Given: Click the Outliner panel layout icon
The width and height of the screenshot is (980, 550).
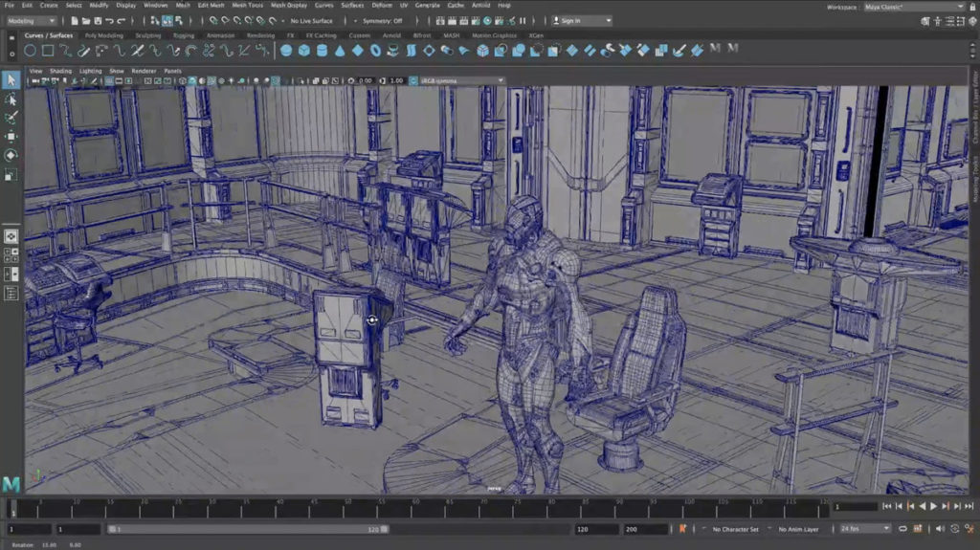Looking at the screenshot, I should (x=11, y=293).
